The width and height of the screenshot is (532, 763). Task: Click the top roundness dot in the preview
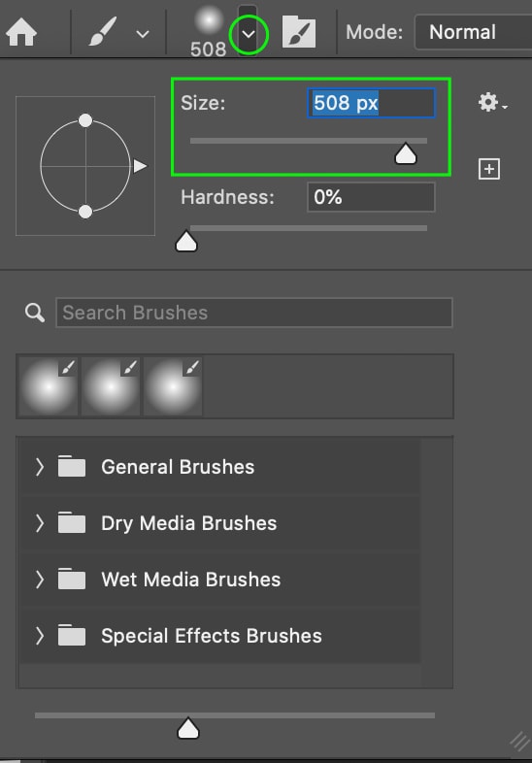click(x=85, y=120)
